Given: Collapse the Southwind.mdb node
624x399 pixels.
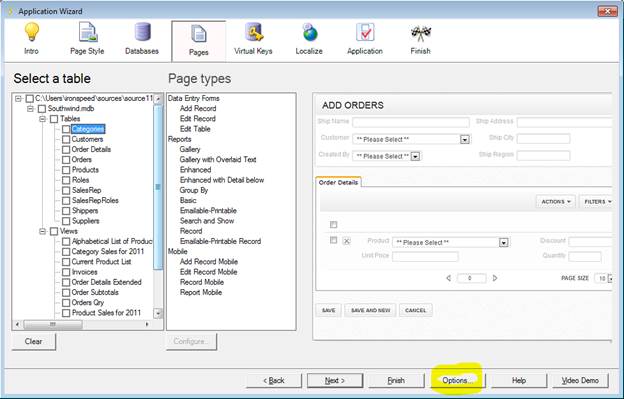Looking at the screenshot, I should tap(30, 109).
